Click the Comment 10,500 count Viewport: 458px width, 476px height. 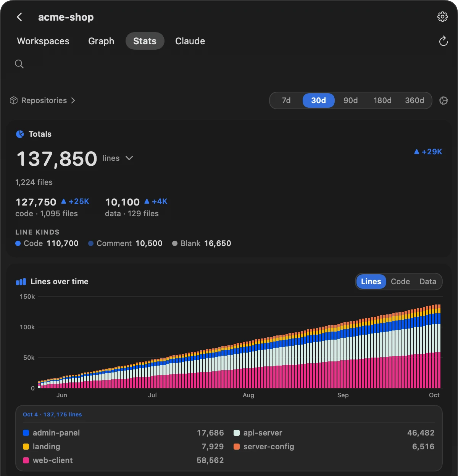(x=149, y=243)
